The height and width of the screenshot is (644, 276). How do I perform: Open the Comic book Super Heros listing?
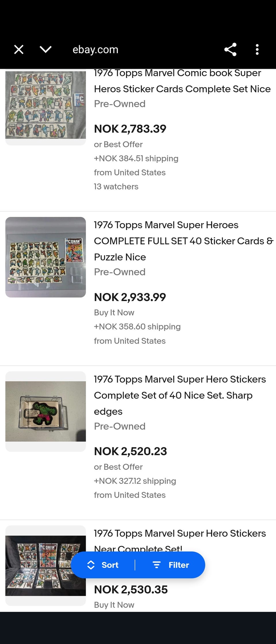click(182, 81)
